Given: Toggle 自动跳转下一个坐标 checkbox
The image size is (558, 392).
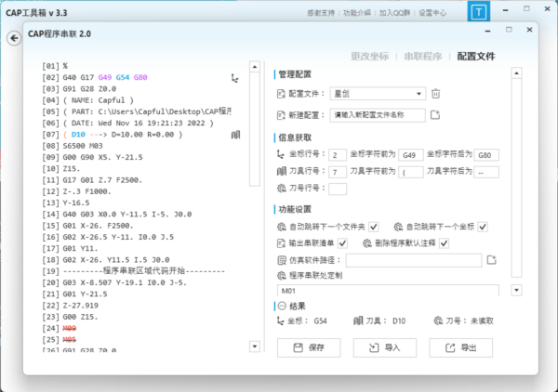Looking at the screenshot, I should [x=483, y=227].
